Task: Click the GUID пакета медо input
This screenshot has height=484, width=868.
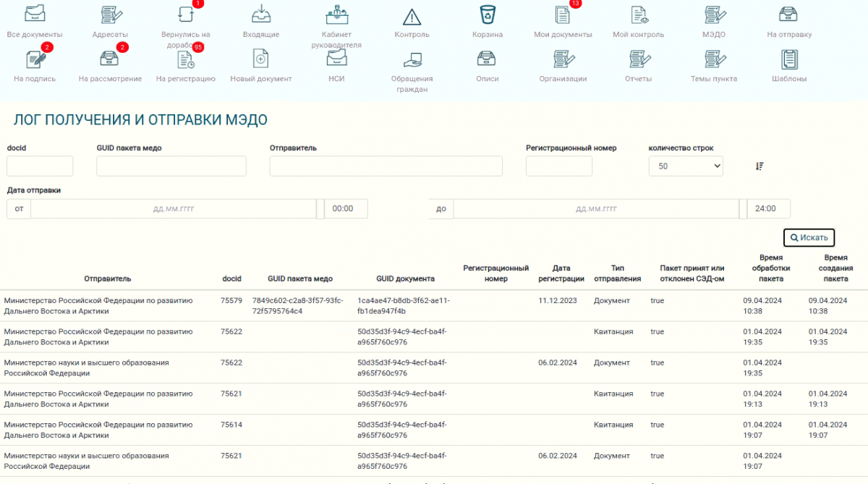Action: tap(171, 166)
